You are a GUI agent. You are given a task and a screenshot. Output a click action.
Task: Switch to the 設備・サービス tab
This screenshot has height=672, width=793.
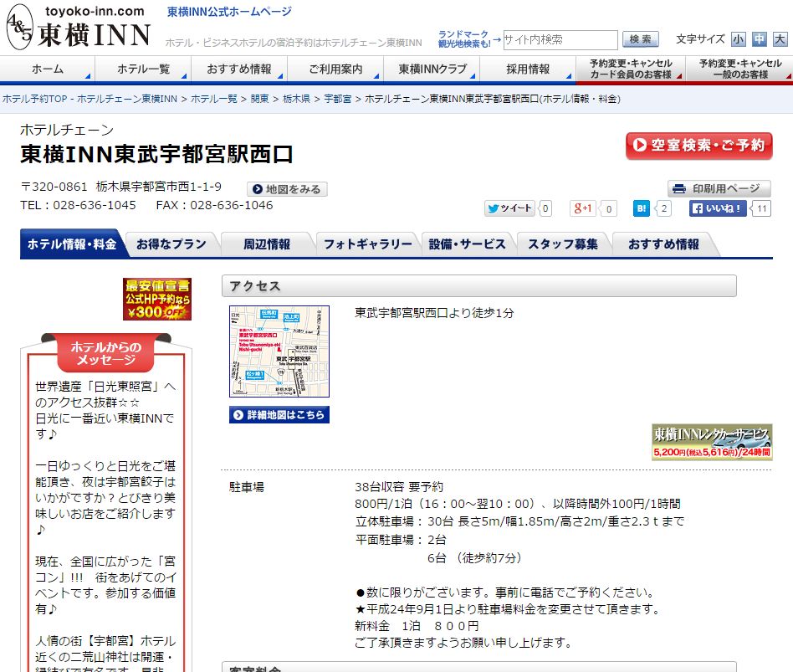tap(468, 244)
